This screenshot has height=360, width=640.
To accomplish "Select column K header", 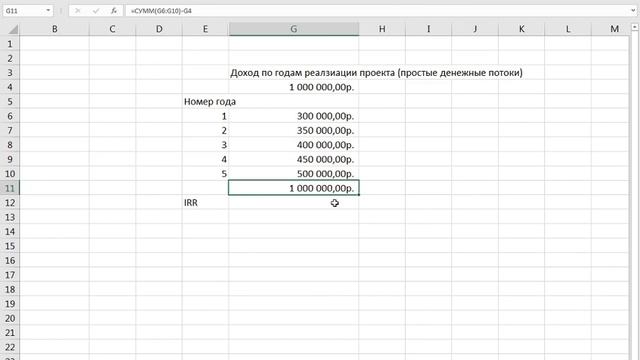I will [x=522, y=29].
